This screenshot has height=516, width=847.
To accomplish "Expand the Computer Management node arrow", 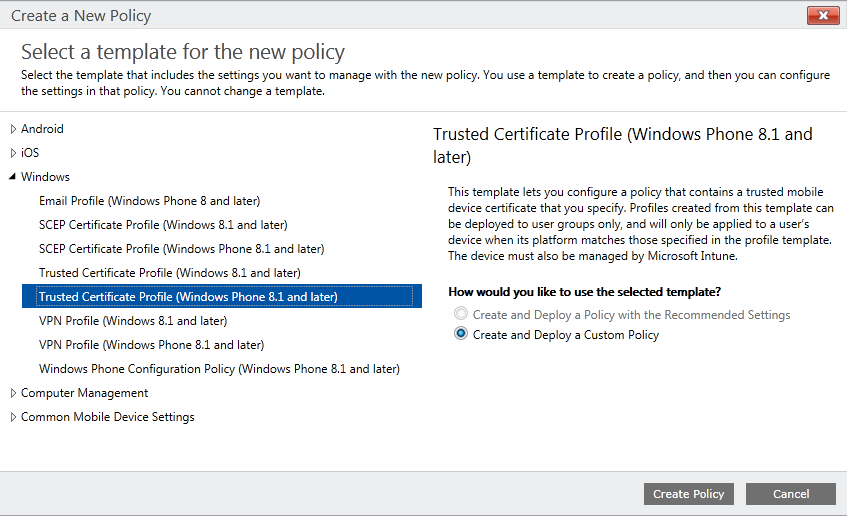I will [x=13, y=393].
